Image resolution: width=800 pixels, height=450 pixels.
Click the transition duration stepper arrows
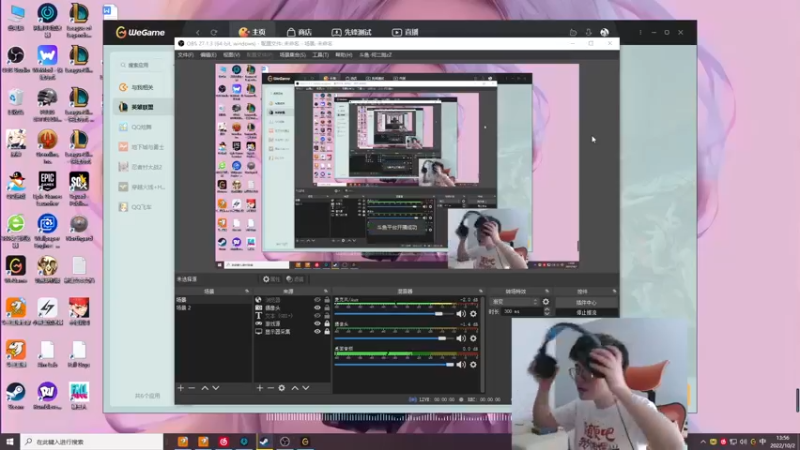(x=547, y=311)
